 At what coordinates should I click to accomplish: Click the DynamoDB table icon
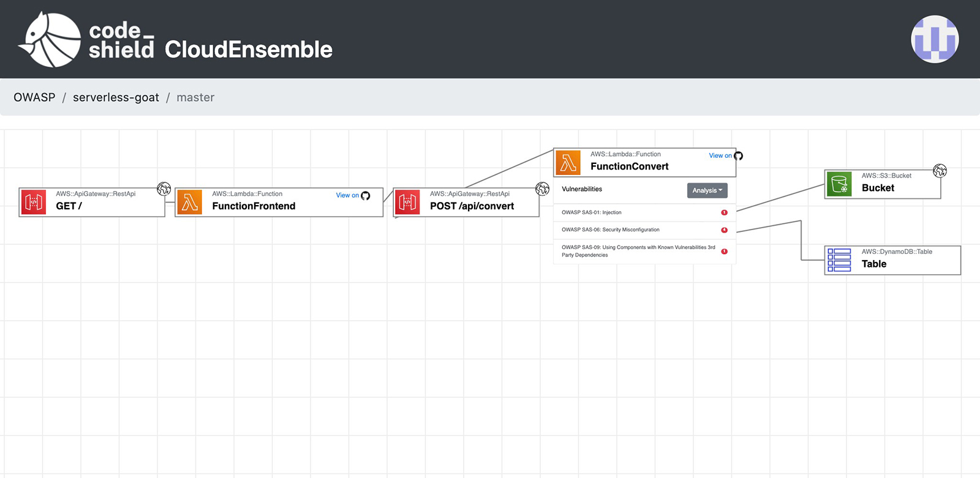point(839,260)
